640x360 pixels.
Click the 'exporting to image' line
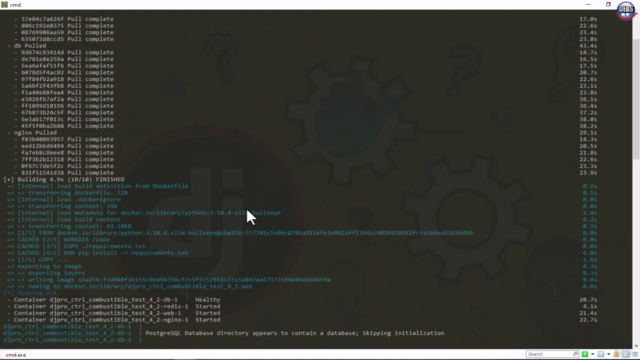44,266
